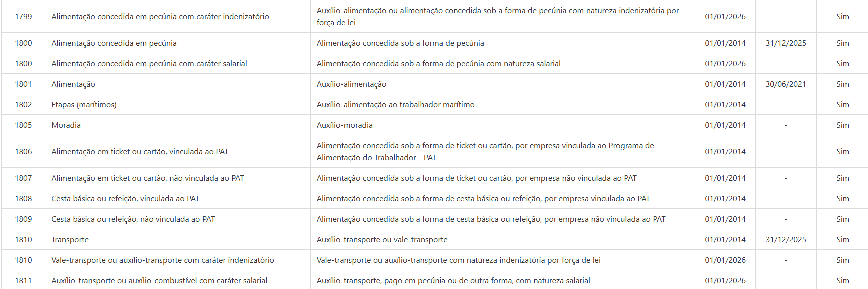Click "Alimentação em ticket ou cartão, não vinculada ao PAT"
The height and width of the screenshot is (289, 868).
(x=147, y=178)
